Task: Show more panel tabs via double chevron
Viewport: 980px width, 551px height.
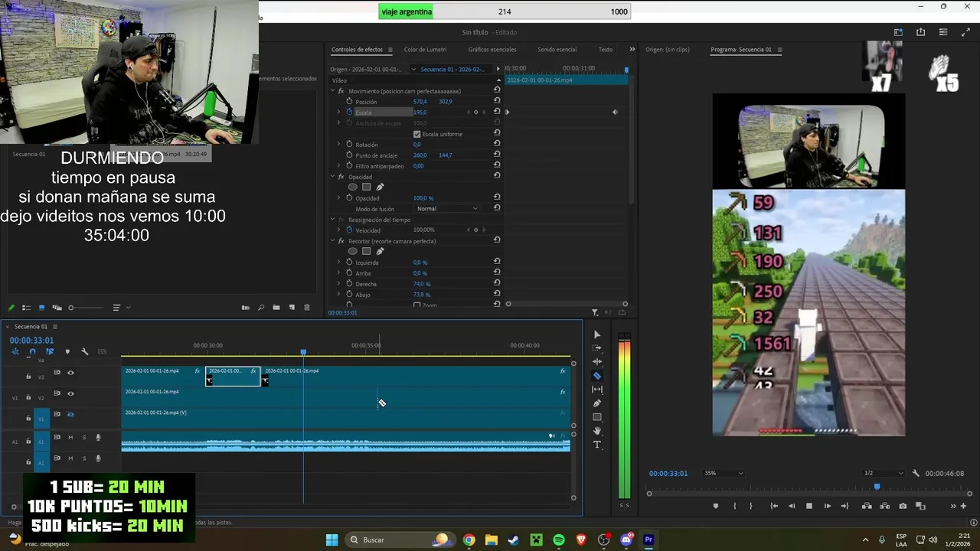Action: click(x=632, y=49)
